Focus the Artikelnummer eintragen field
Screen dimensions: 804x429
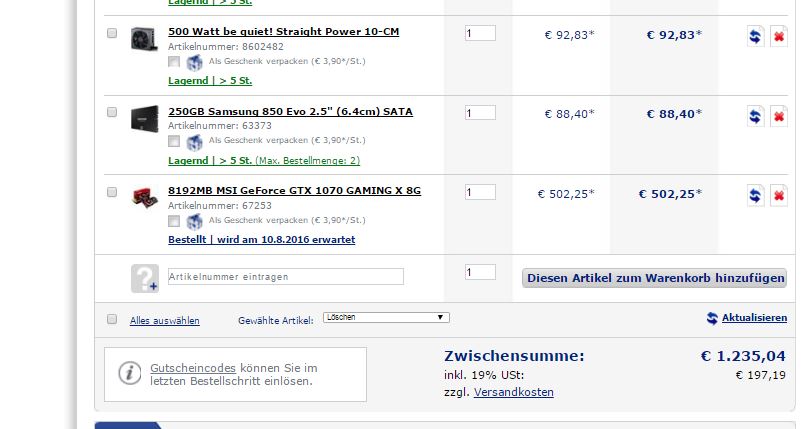pyautogui.click(x=286, y=277)
